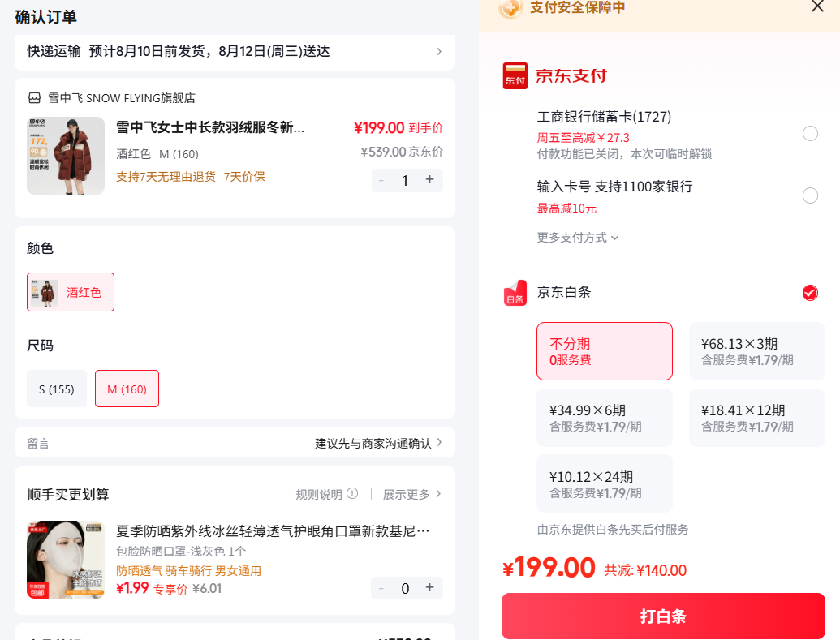Viewport: 840px width, 640px height.
Task: Expand 展示更多 recommended items
Action: (x=412, y=494)
